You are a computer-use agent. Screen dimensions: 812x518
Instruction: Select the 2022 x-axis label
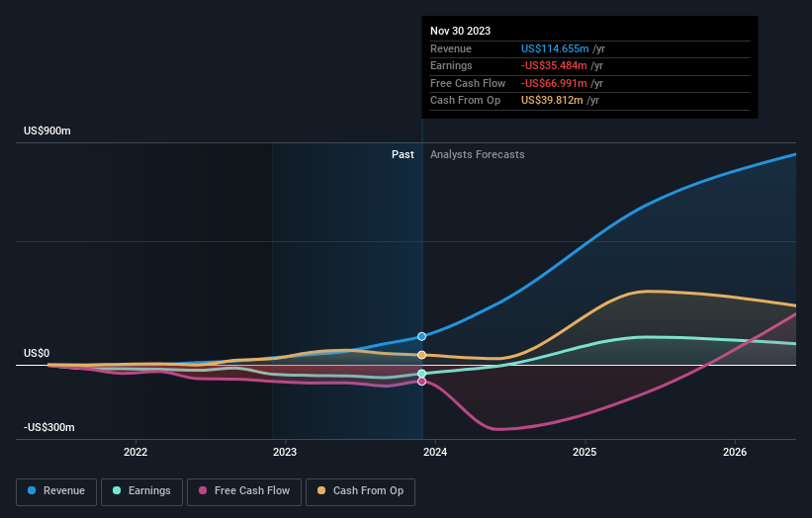(135, 452)
